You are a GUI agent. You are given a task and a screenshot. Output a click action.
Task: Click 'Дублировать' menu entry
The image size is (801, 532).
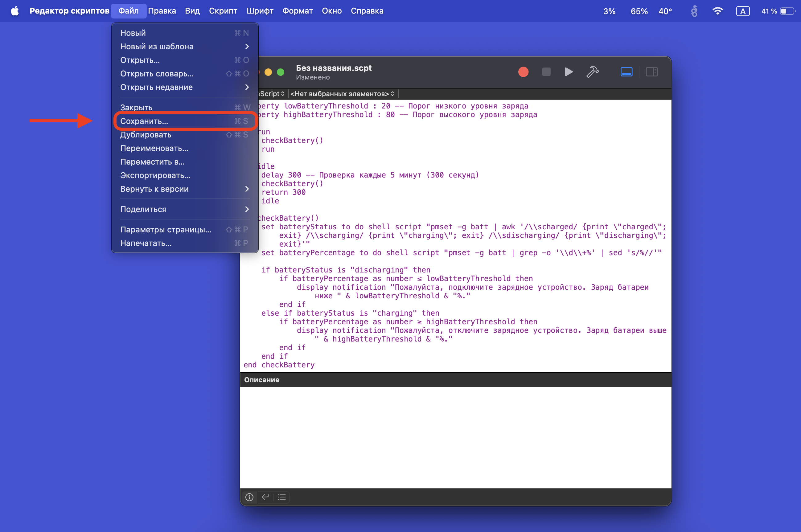146,135
